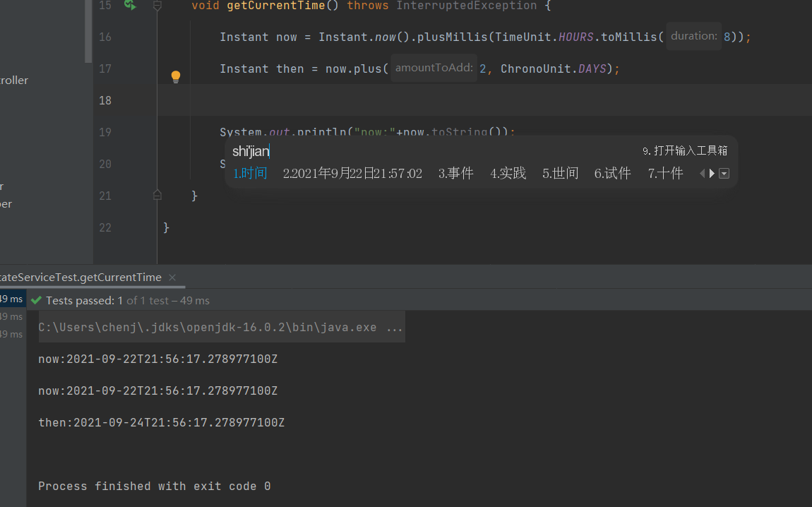Screen dimensions: 812x507
Task: Click the yellow intention bulb near line 17
Action: point(175,75)
